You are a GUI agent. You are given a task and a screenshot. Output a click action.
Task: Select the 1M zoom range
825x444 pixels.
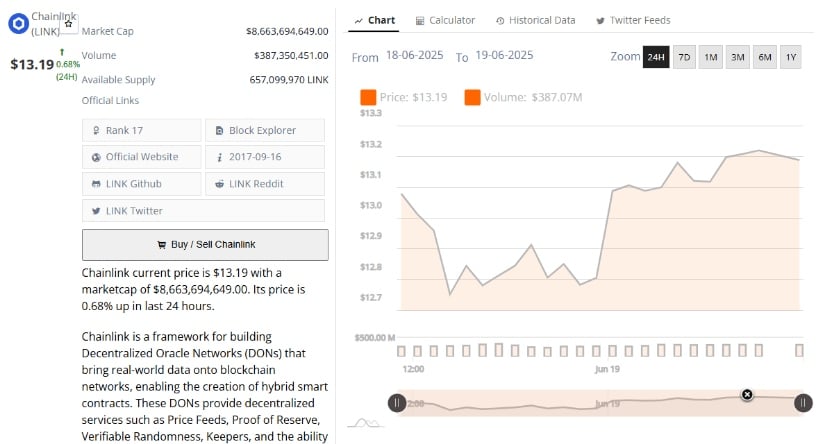click(x=711, y=57)
